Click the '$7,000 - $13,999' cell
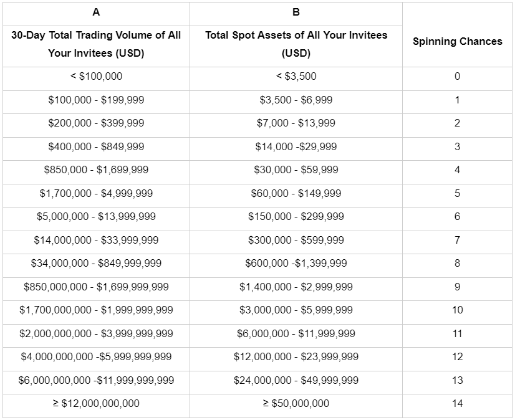This screenshot has height=420, width=515. [x=296, y=123]
